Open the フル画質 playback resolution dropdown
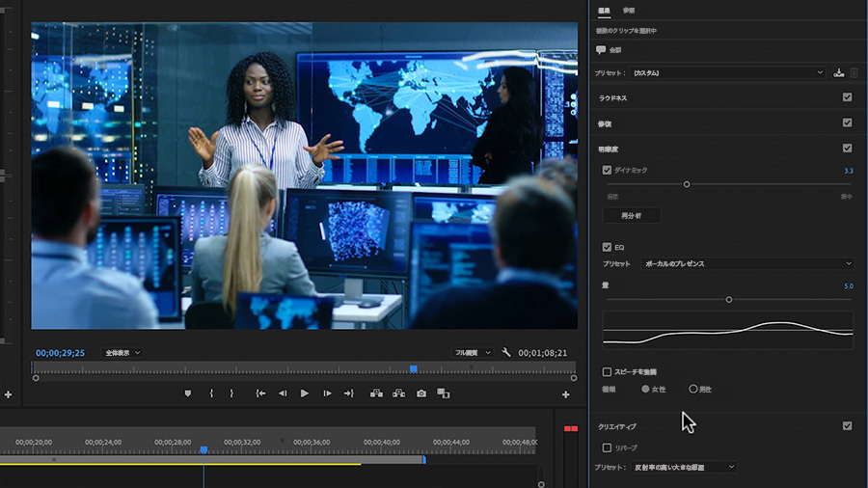 pyautogui.click(x=472, y=352)
